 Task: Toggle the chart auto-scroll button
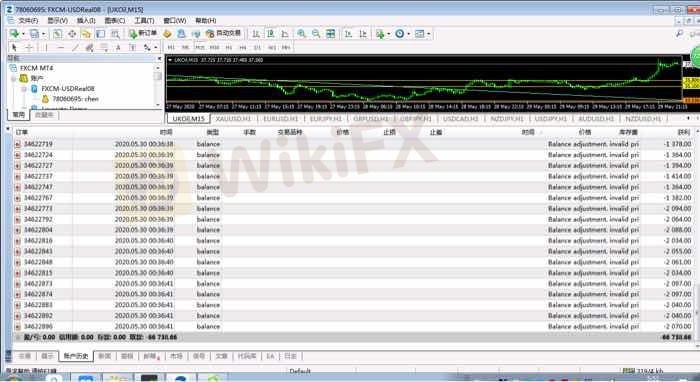348,33
